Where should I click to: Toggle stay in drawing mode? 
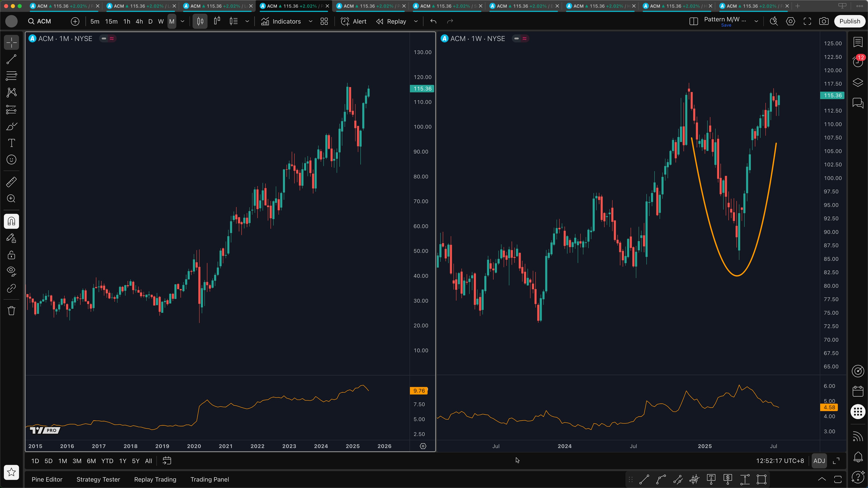(x=12, y=238)
